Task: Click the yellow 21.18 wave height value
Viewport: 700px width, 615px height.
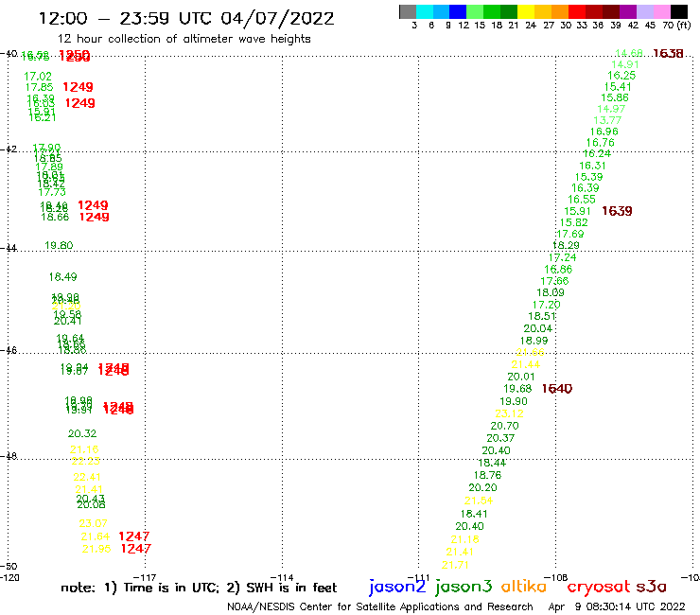Action: (464, 539)
